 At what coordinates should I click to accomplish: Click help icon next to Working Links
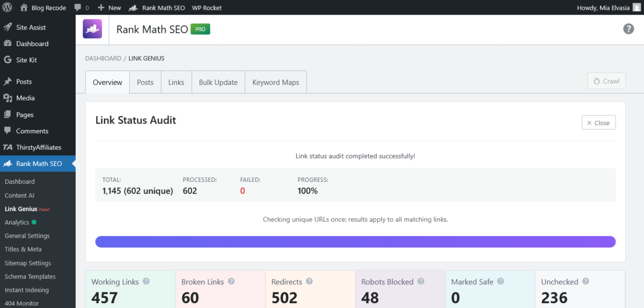point(146,282)
